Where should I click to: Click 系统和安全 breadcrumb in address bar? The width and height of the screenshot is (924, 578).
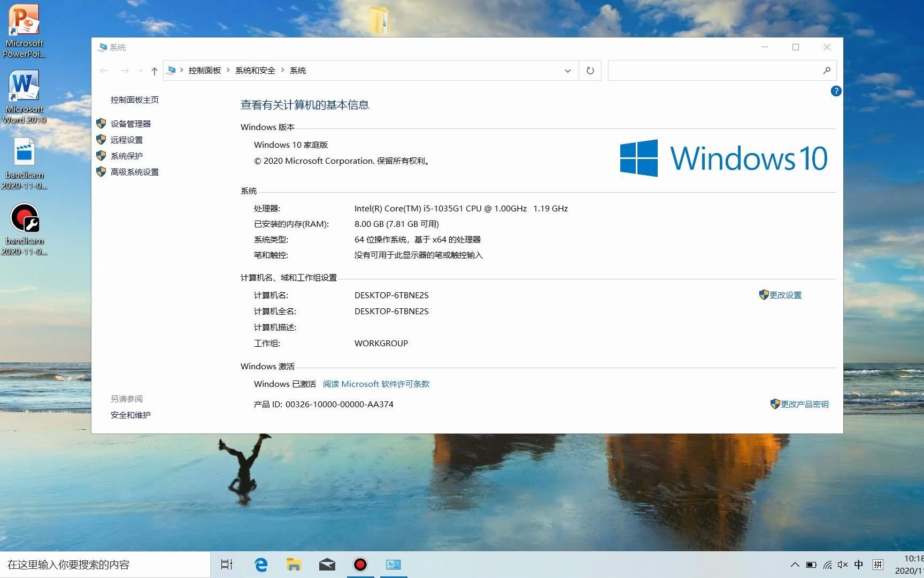255,71
